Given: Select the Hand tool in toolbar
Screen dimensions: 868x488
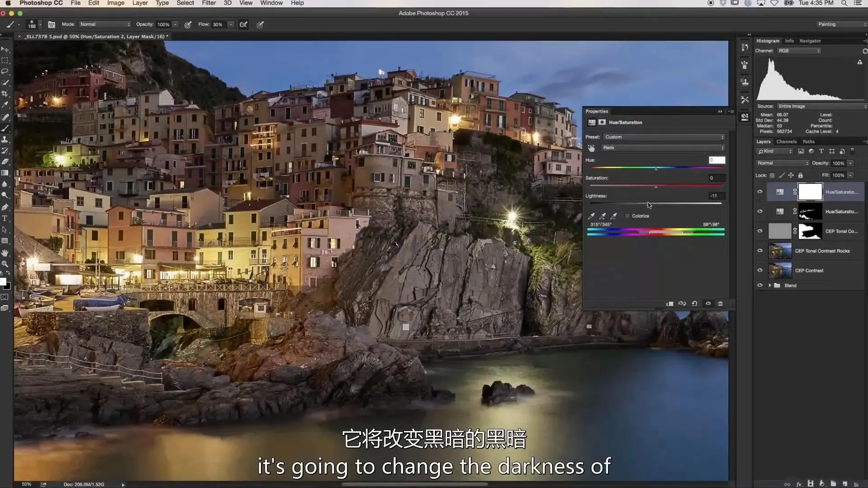Looking at the screenshot, I should coord(5,253).
